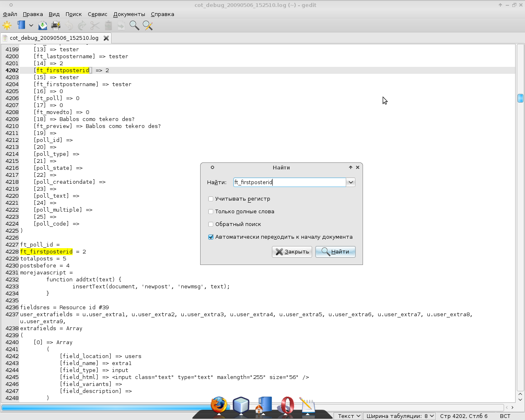Click the Найти search text field
525x420 pixels.
[x=289, y=182]
